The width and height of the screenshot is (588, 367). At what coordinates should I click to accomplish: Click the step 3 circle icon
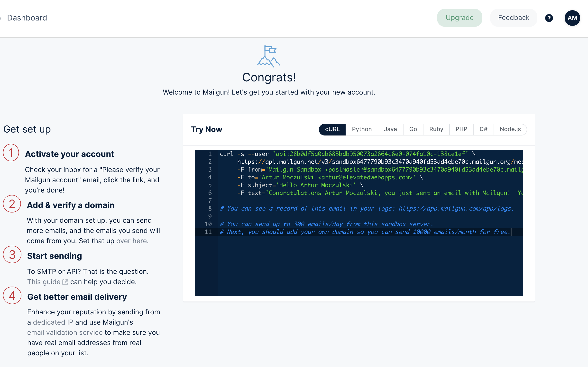pos(12,255)
